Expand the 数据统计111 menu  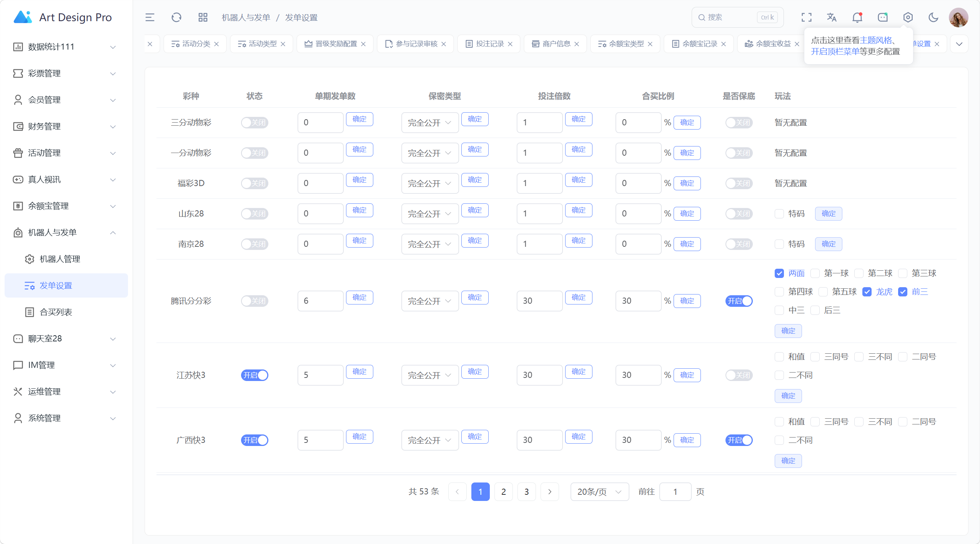point(66,47)
